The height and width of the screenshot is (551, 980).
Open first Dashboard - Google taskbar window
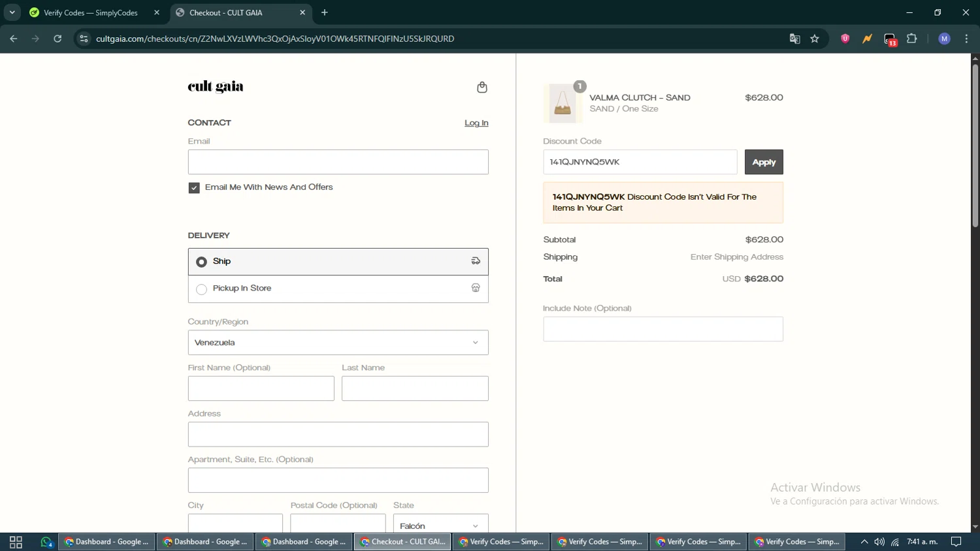pos(107,542)
